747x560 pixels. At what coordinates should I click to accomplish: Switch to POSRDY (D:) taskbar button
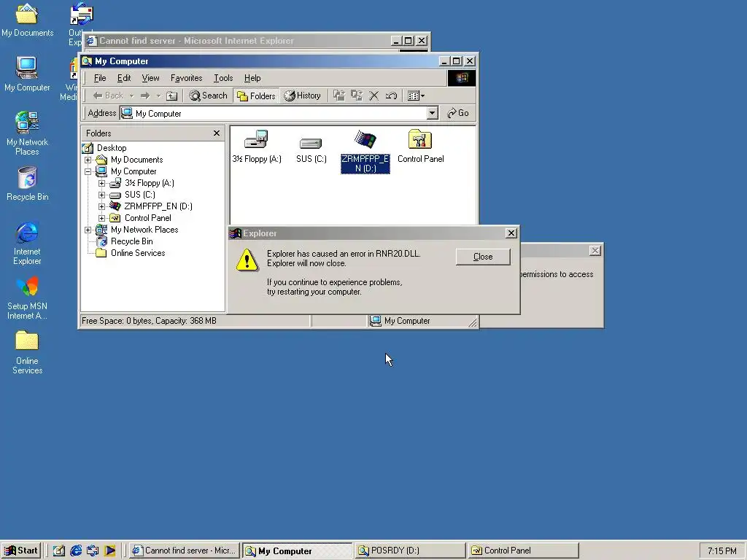pyautogui.click(x=410, y=551)
